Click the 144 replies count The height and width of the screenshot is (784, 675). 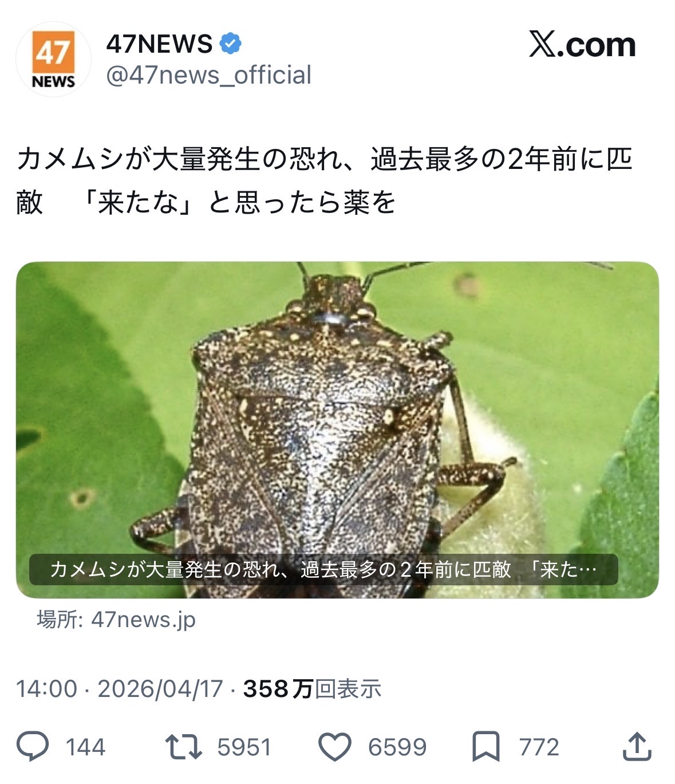pos(85,747)
